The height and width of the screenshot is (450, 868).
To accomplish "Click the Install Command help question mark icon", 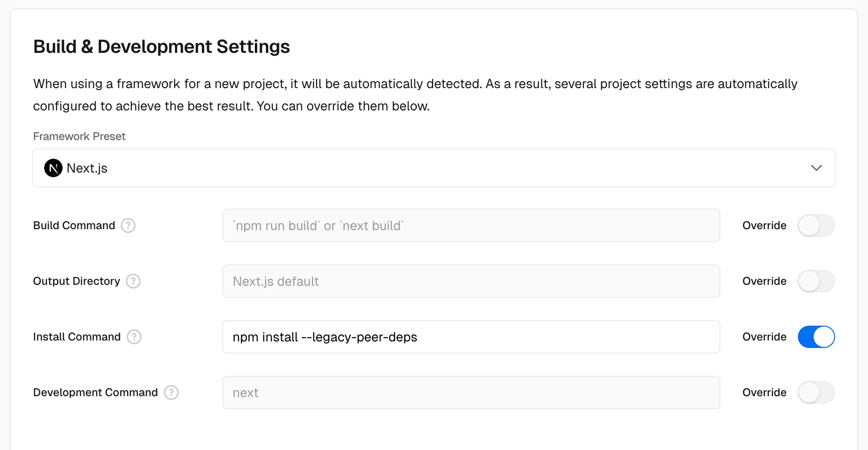I will (x=134, y=337).
